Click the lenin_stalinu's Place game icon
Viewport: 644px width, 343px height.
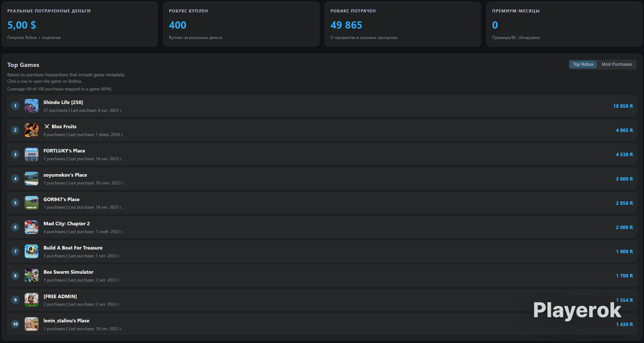pos(32,324)
